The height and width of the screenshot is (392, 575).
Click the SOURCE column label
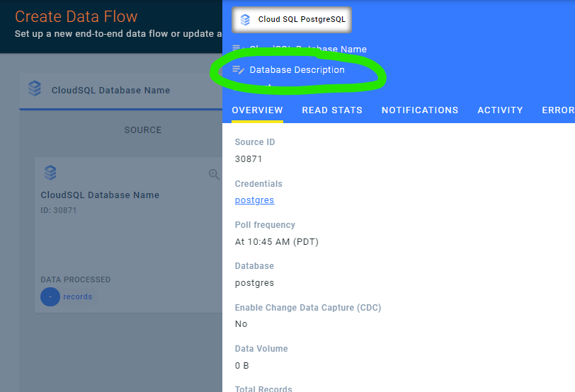[142, 130]
